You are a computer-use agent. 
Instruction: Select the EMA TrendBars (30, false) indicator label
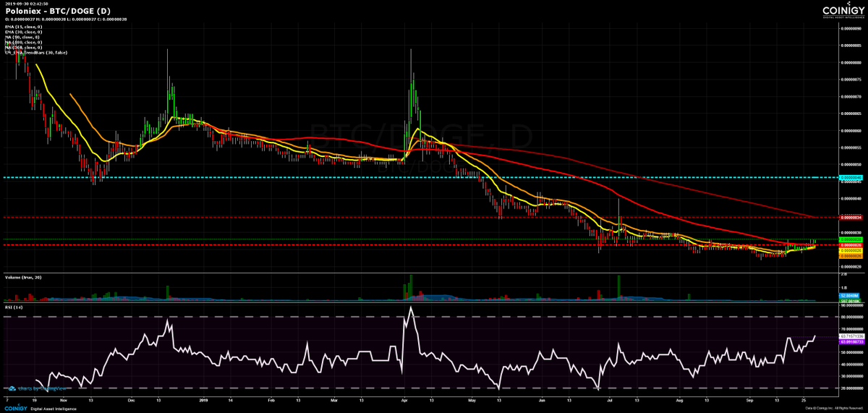(36, 53)
